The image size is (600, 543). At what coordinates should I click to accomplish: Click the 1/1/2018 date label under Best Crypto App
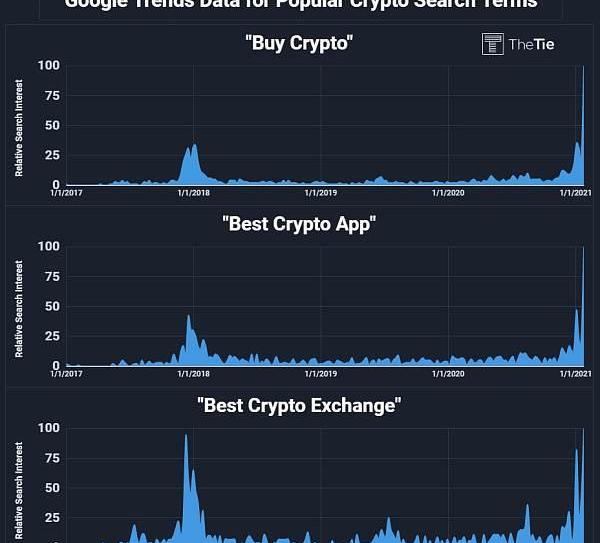point(193,374)
